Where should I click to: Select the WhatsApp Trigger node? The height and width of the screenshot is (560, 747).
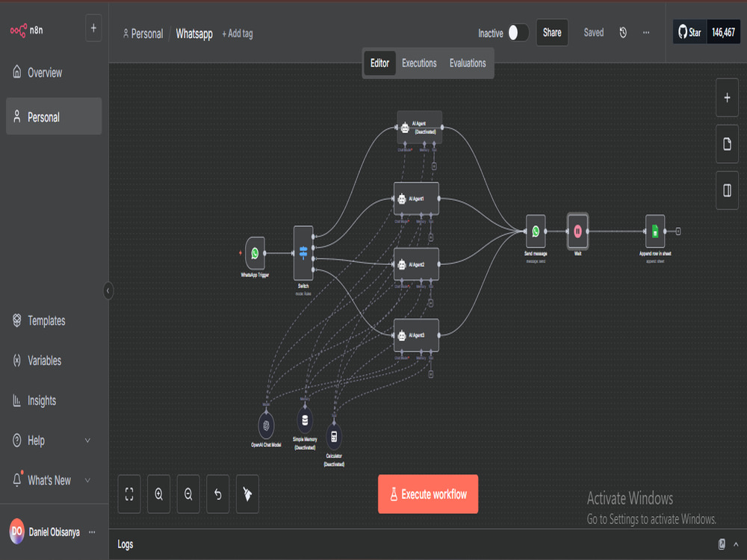point(255,253)
